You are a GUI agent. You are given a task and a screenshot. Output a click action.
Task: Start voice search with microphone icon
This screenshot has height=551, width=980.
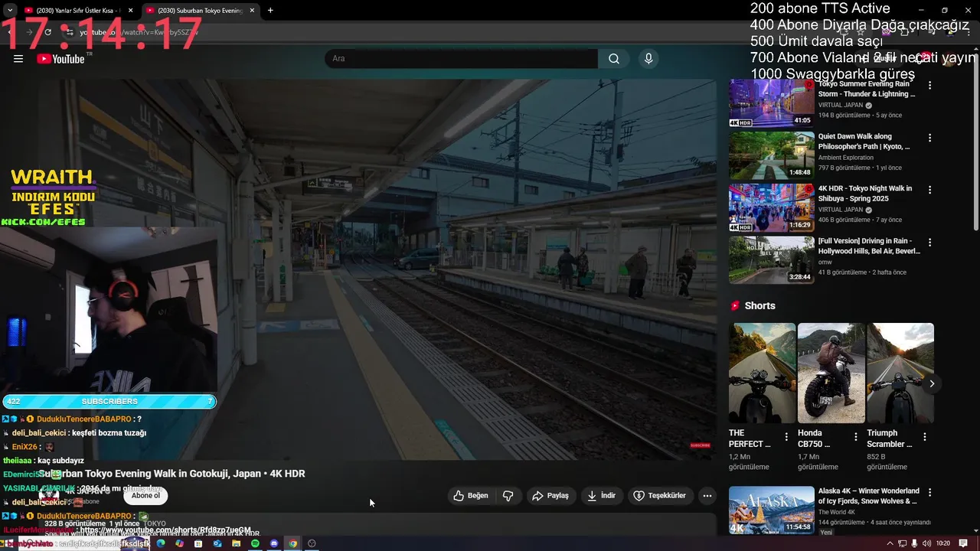pyautogui.click(x=648, y=59)
